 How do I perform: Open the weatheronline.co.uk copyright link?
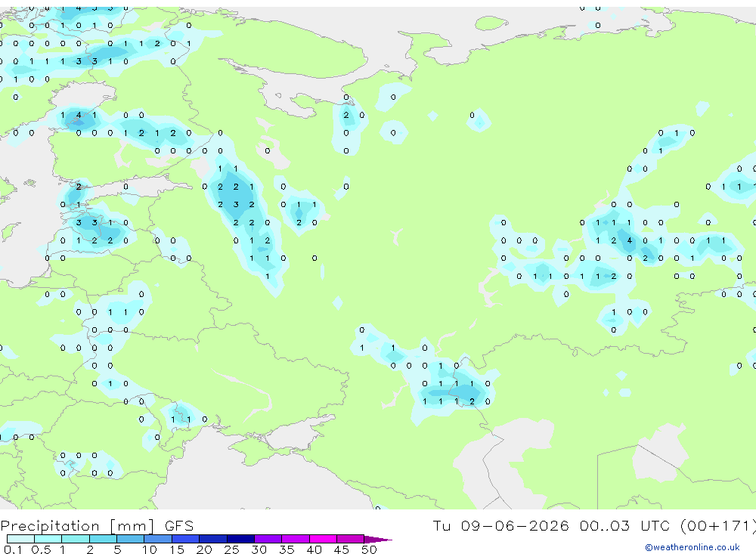click(x=692, y=547)
